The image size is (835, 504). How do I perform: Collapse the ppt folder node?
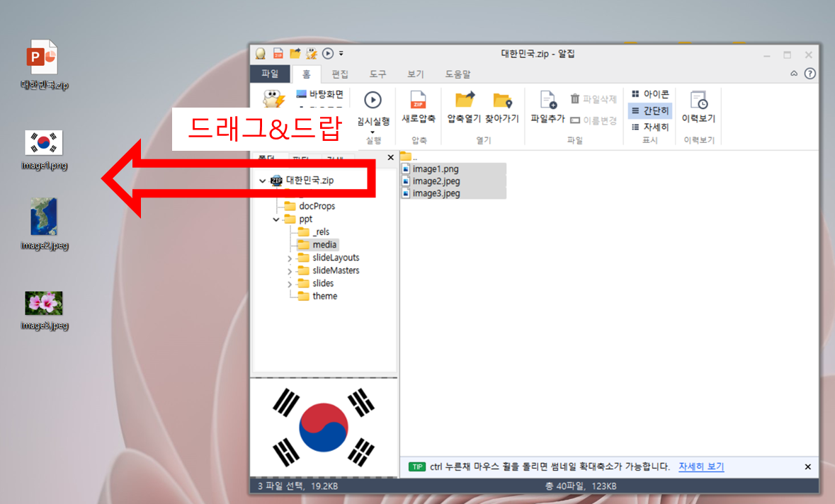coord(276,219)
